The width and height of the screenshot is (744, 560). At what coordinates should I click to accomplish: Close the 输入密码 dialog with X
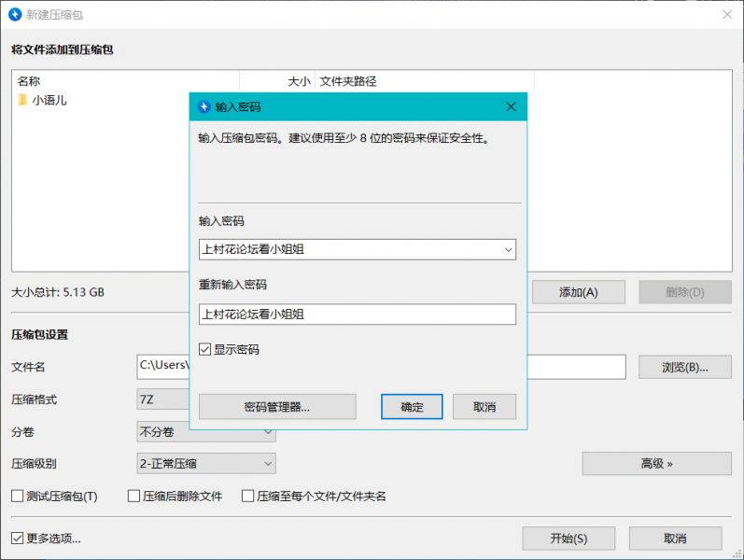[x=511, y=106]
